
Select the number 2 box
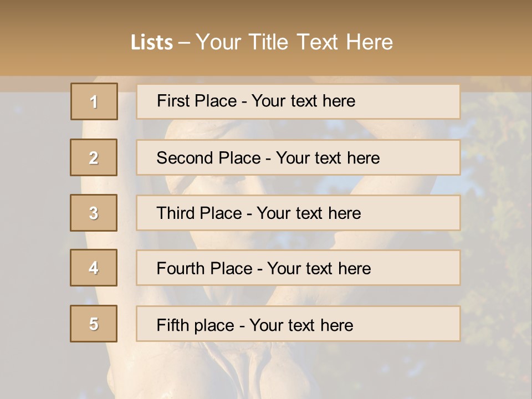pos(94,157)
